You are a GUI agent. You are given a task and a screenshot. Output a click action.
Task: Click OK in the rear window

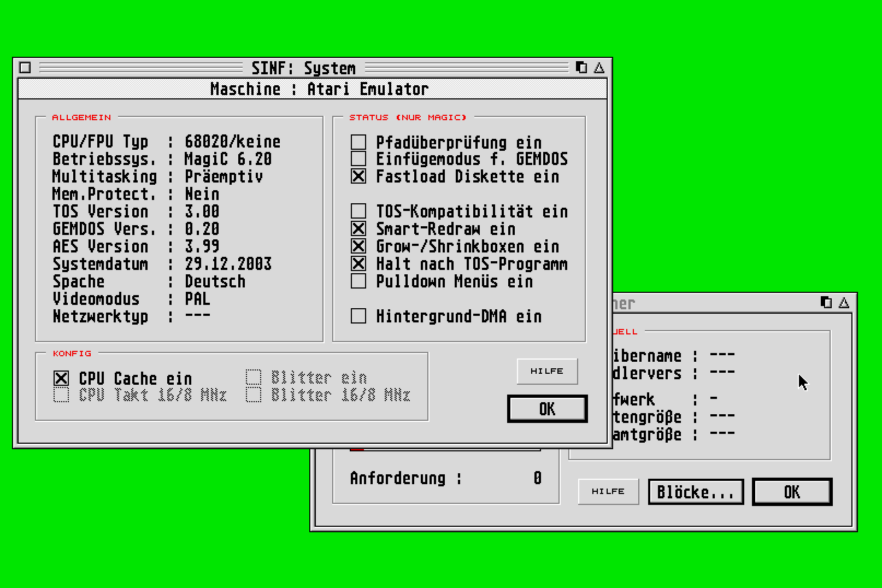[x=792, y=492]
